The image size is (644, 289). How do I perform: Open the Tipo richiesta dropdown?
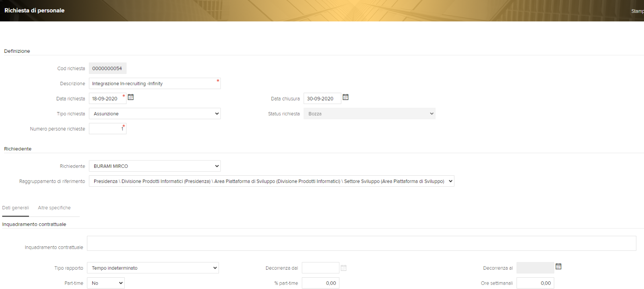pos(155,114)
